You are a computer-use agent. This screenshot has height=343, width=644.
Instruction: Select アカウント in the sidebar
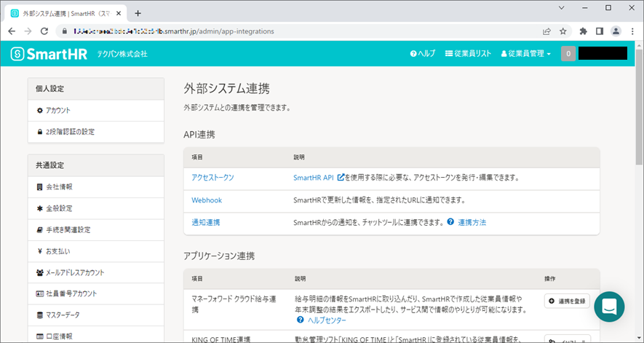[x=57, y=110]
